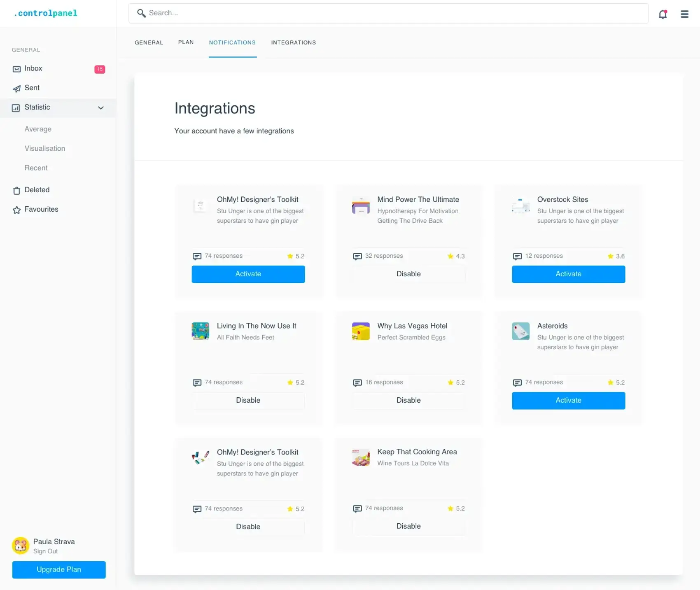700x590 pixels.
Task: Click the Inbox envelope icon
Action: [x=16, y=69]
